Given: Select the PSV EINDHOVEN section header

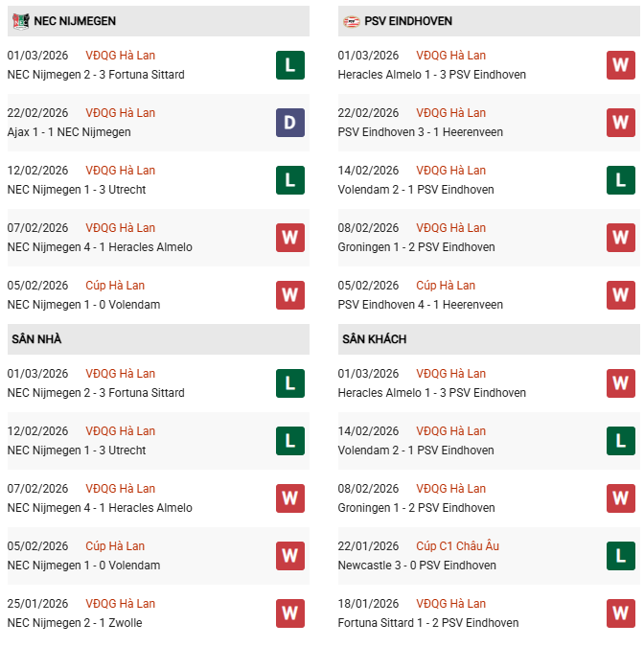Looking at the screenshot, I should pyautogui.click(x=408, y=21).
